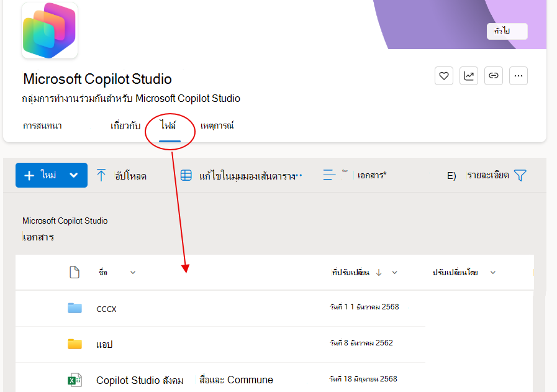Viewport: 557px width, 392px height.
Task: Click the Microsoft Copilot Studio logo
Action: click(x=50, y=30)
